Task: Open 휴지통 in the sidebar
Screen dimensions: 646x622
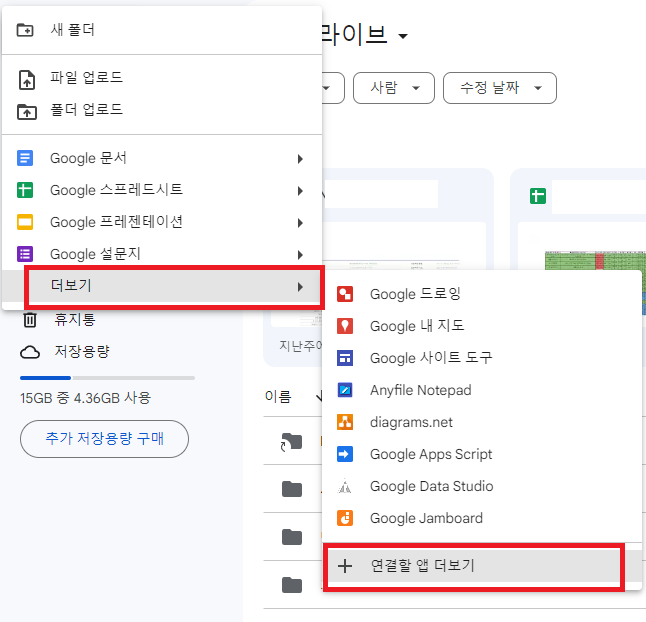Action: click(75, 320)
